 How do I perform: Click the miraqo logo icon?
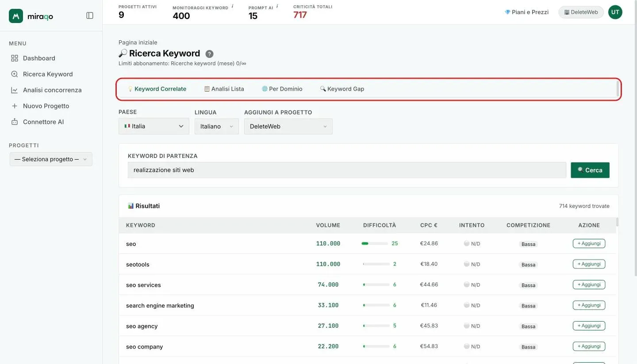click(x=16, y=16)
